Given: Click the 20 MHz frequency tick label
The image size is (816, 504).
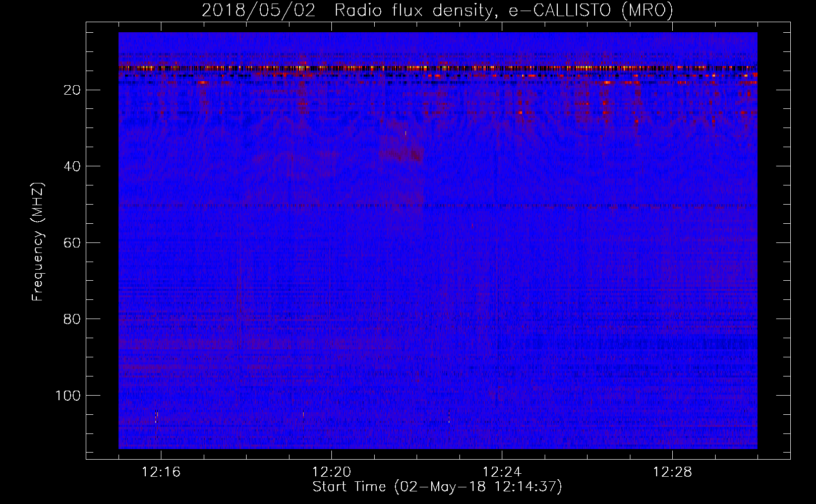Looking at the screenshot, I should tap(73, 90).
